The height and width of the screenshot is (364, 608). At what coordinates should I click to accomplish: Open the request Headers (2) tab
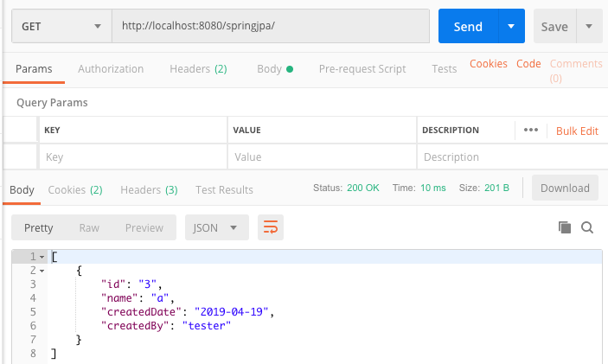[198, 69]
